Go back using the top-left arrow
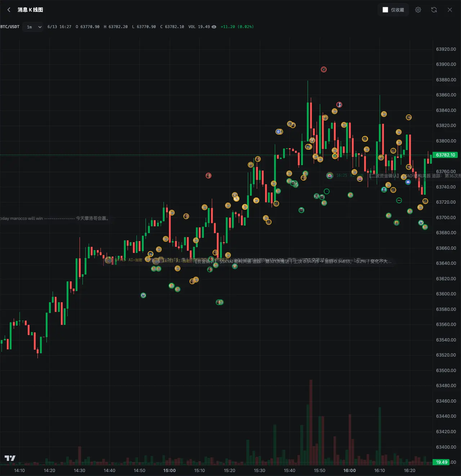The image size is (461, 476). click(x=9, y=10)
